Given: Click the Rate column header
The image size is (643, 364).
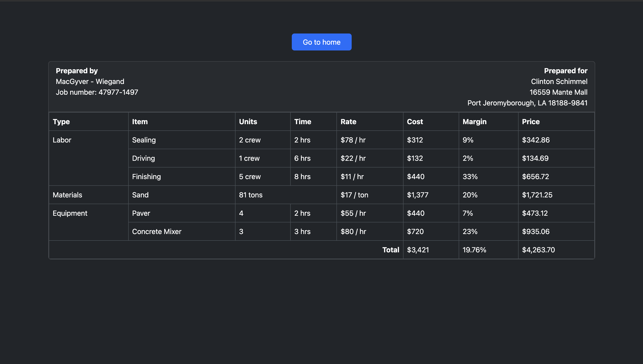Looking at the screenshot, I should coord(370,122).
